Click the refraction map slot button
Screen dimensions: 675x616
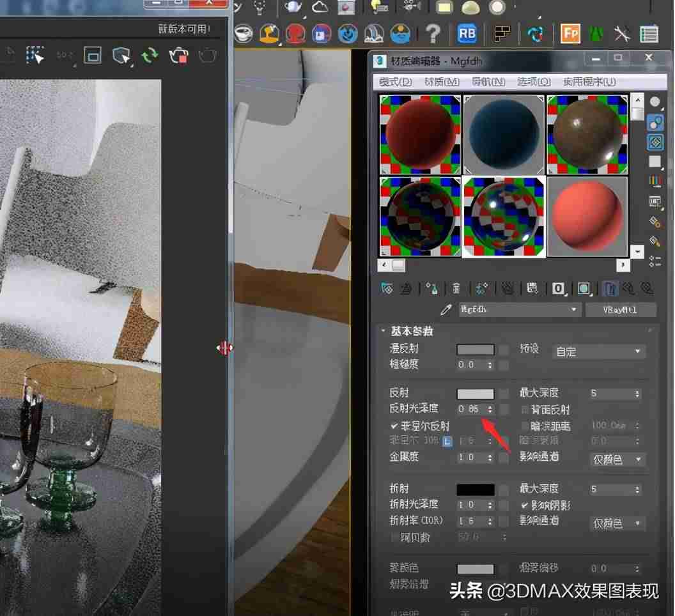tap(504, 489)
